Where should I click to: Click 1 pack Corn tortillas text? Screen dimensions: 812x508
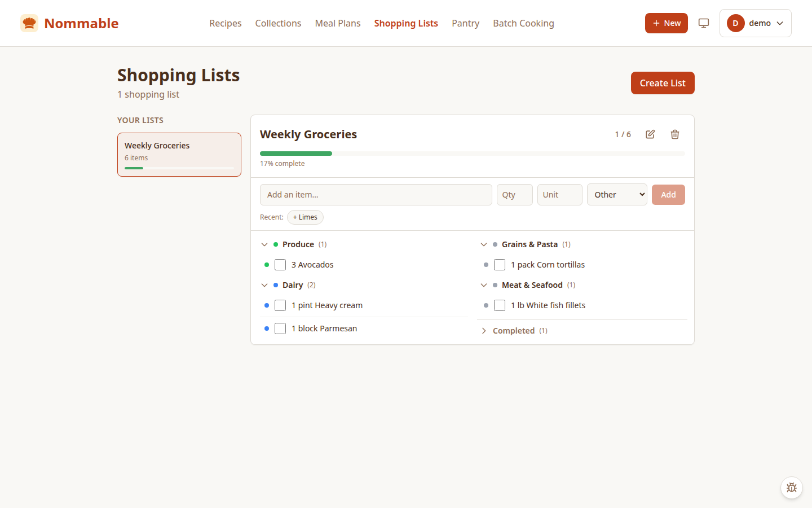pyautogui.click(x=548, y=265)
